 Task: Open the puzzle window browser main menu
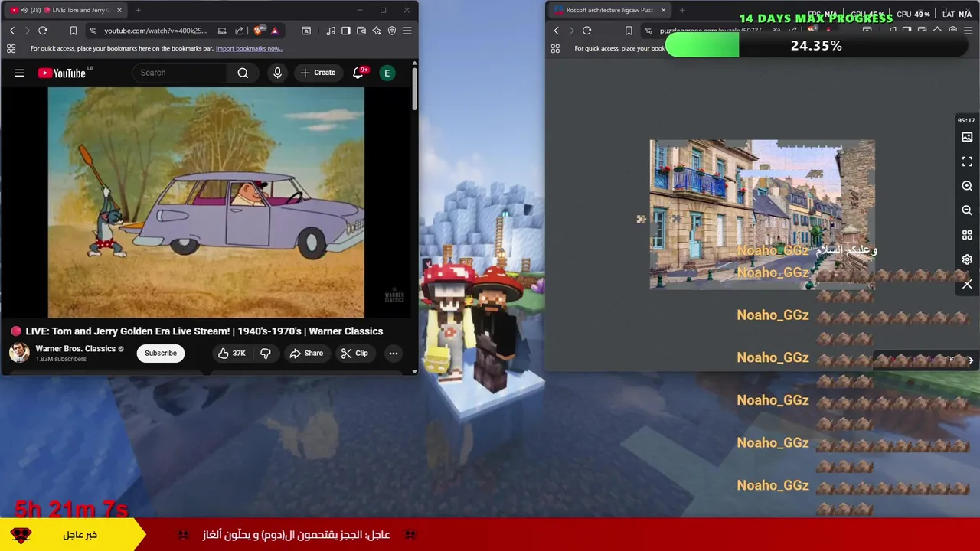[968, 31]
